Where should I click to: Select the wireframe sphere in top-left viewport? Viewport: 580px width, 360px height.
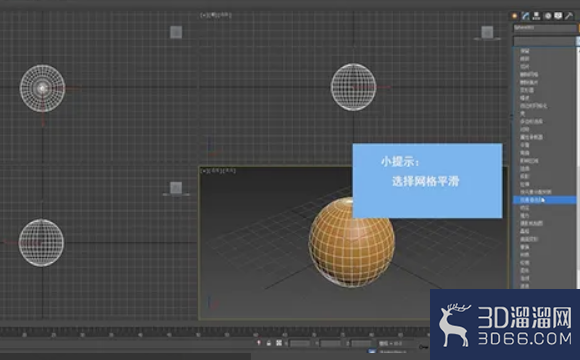(x=42, y=88)
